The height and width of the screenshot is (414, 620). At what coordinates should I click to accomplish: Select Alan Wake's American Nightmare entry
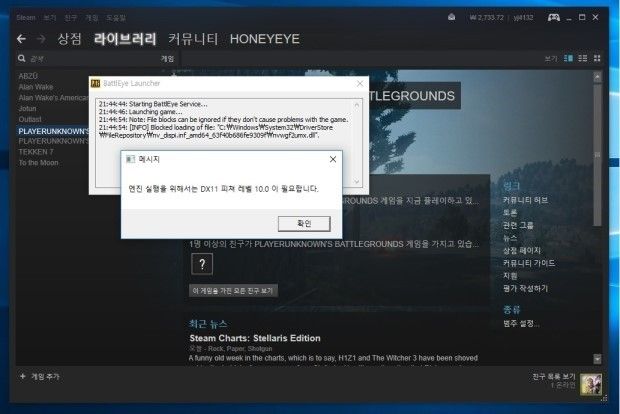pyautogui.click(x=53, y=98)
